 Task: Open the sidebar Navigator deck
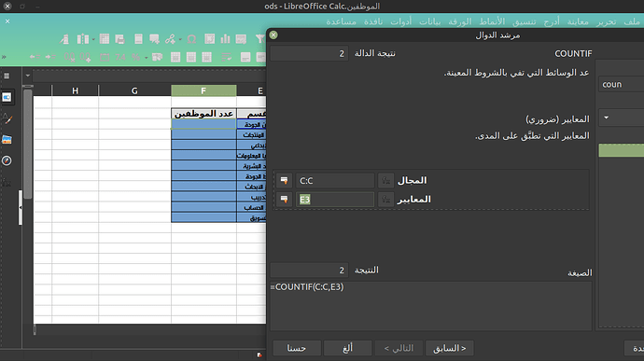pos(7,160)
